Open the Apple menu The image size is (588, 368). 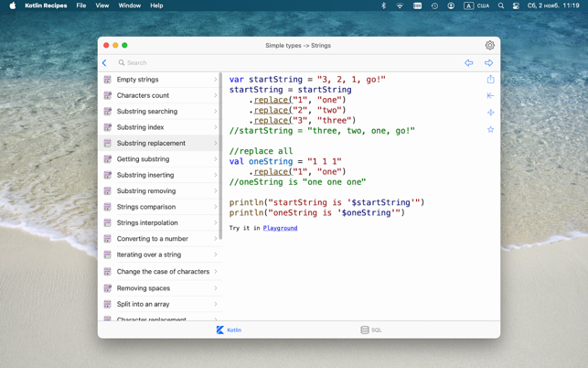[x=13, y=5]
